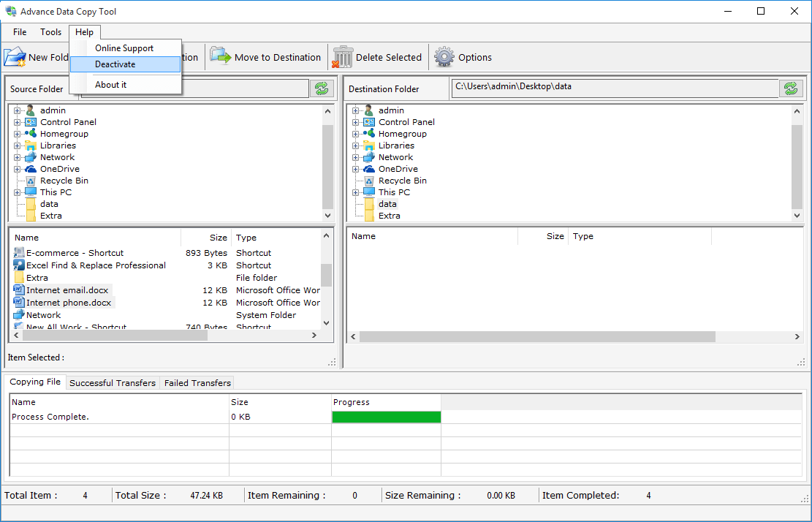Expand Libraries node in source tree
Viewport: 812px width, 522px height.
18,145
